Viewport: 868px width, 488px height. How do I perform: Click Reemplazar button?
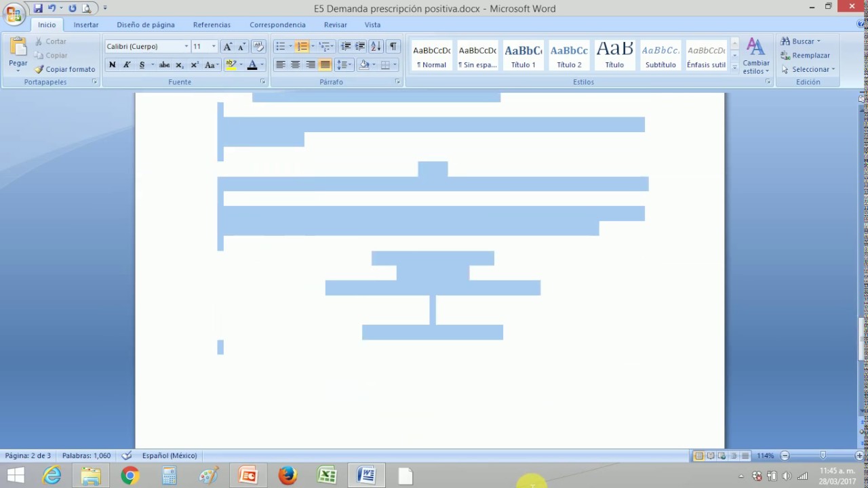pos(806,56)
